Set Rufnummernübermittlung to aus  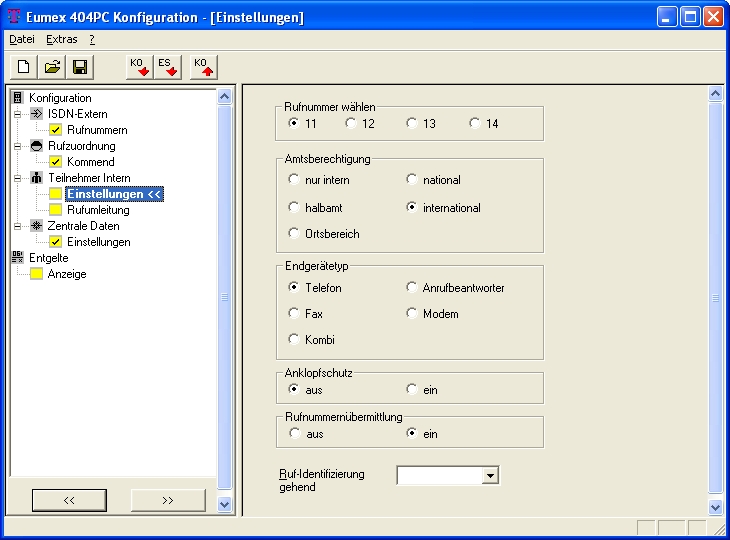point(294,433)
